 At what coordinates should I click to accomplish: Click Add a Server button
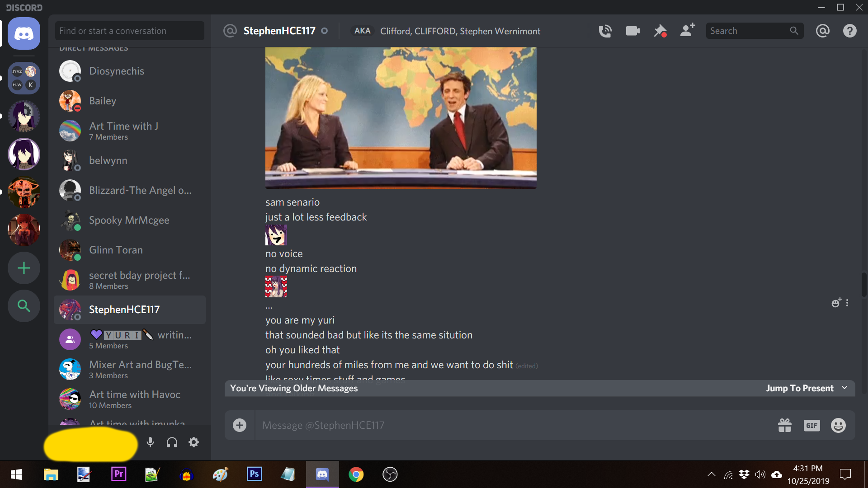[x=24, y=268]
